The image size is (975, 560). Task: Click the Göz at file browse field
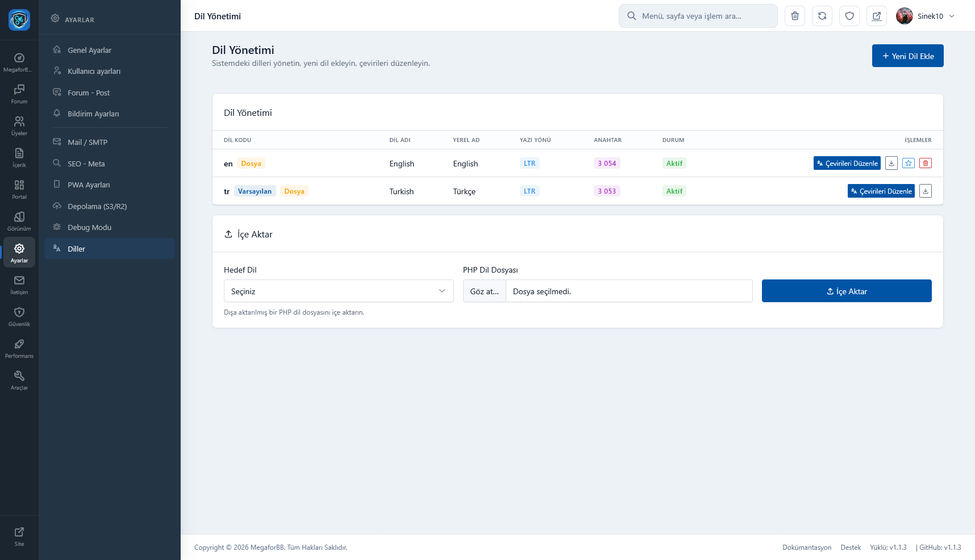[485, 291]
